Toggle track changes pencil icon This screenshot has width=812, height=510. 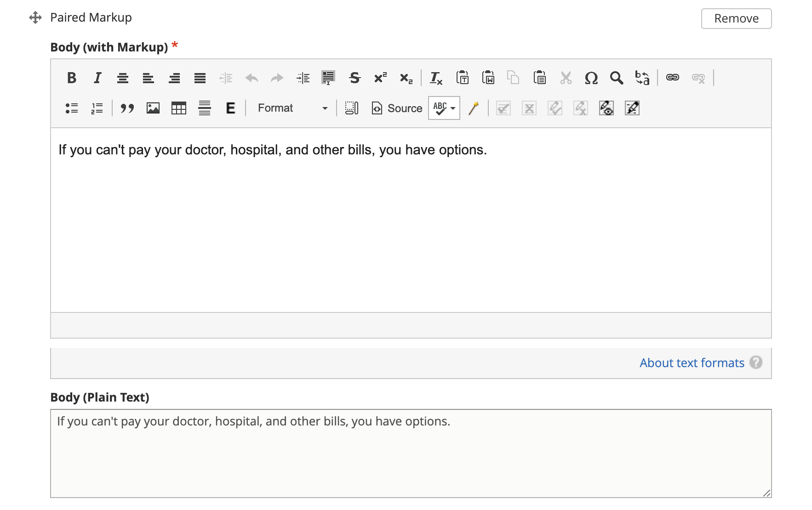632,108
